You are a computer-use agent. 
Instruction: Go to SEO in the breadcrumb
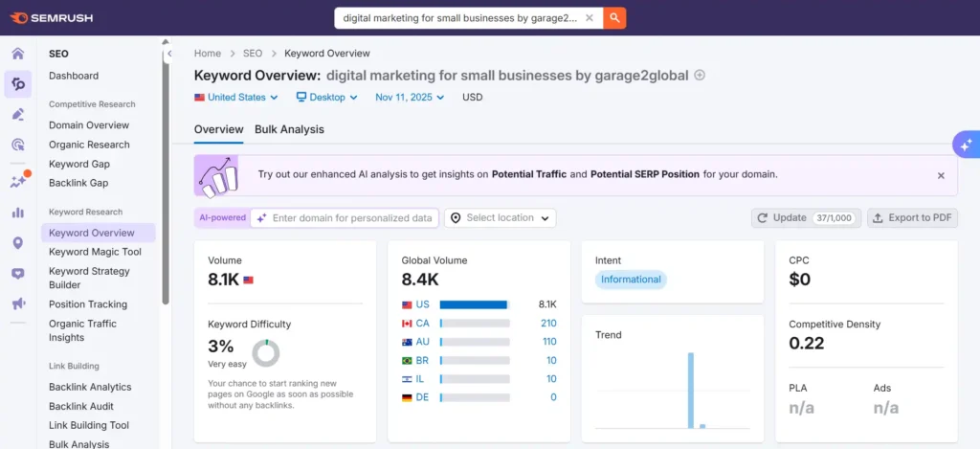coord(253,54)
